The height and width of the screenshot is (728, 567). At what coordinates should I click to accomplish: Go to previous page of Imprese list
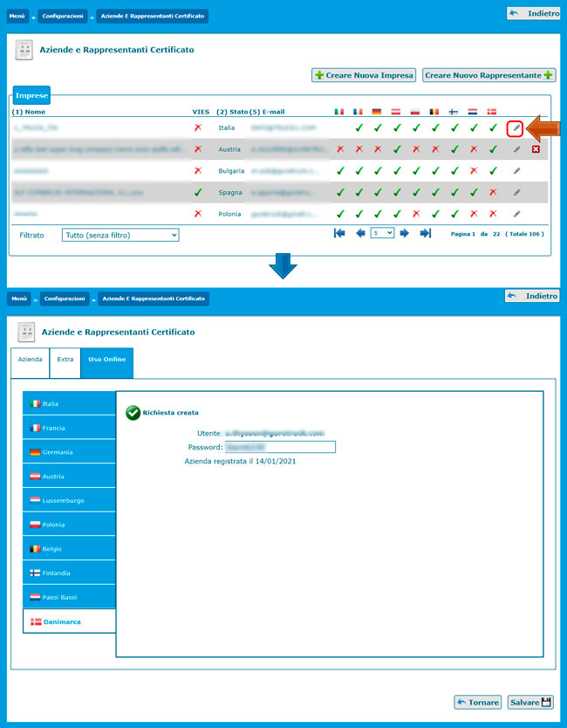360,233
